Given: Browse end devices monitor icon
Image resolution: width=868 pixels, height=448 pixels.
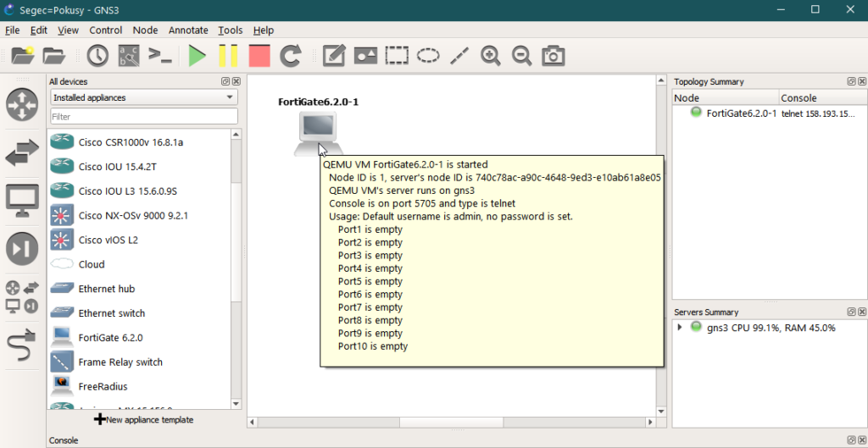Looking at the screenshot, I should tap(22, 202).
